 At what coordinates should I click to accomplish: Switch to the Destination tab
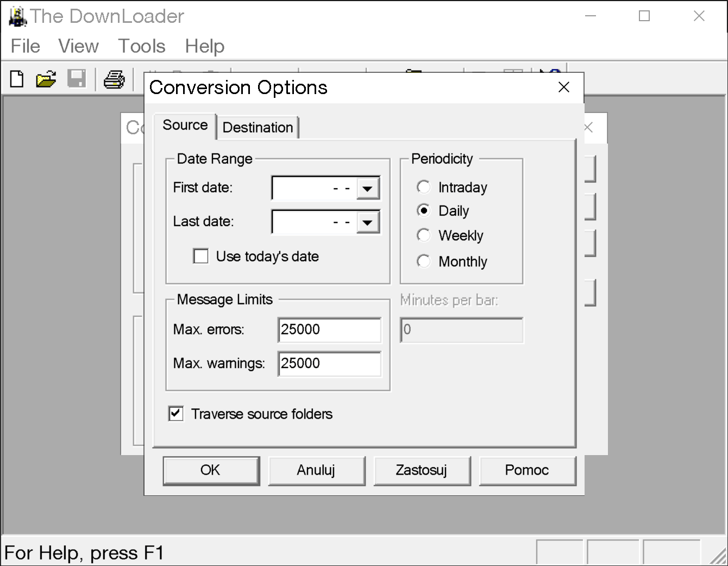(x=258, y=127)
